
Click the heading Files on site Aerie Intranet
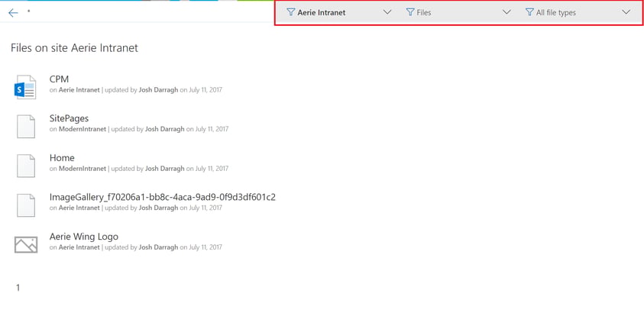pyautogui.click(x=74, y=48)
